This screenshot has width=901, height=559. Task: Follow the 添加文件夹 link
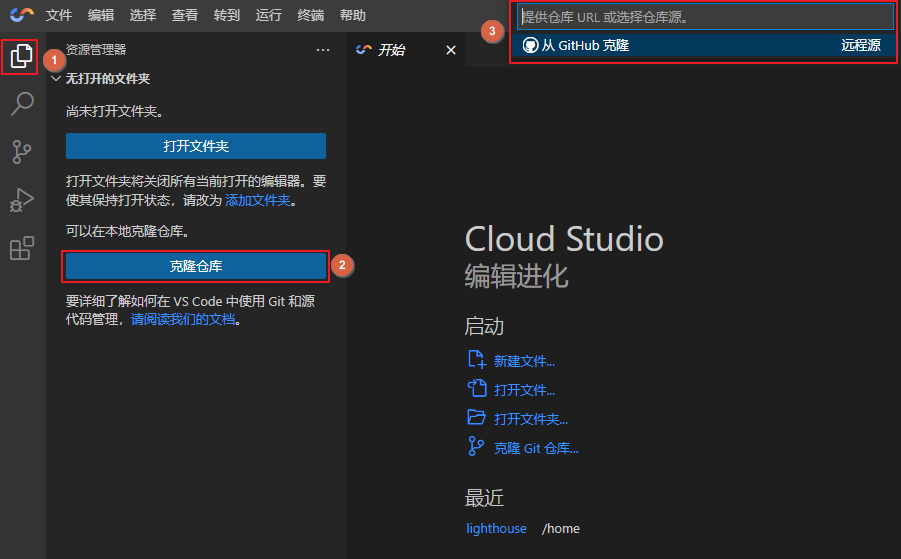[x=258, y=200]
